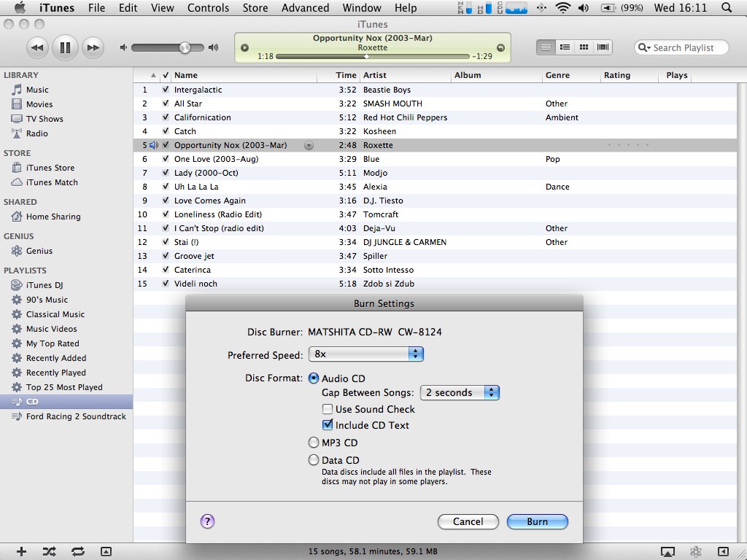Click the song progress playhead
The height and width of the screenshot is (560, 747).
pyautogui.click(x=366, y=57)
